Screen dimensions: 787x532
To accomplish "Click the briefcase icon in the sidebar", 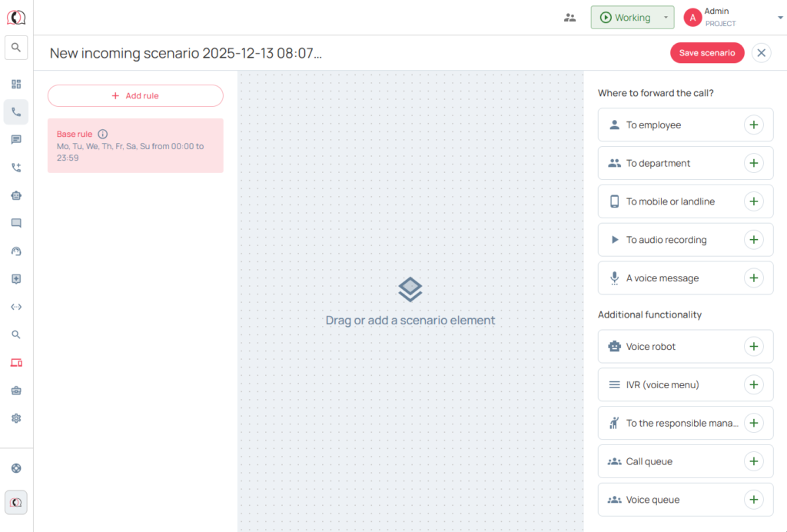I will coord(16,391).
